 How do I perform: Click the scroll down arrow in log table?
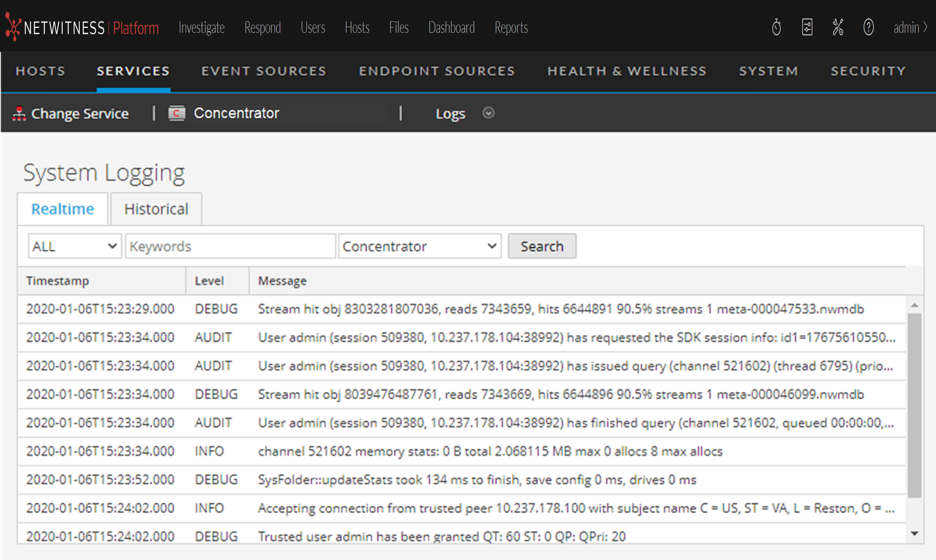pyautogui.click(x=914, y=533)
